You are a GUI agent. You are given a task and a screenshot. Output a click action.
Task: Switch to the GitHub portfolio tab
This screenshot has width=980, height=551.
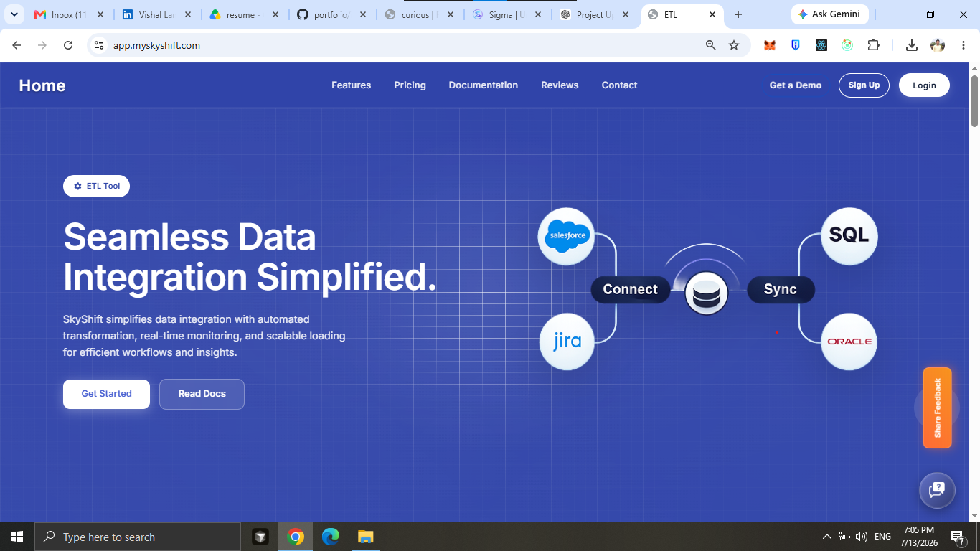(x=333, y=14)
